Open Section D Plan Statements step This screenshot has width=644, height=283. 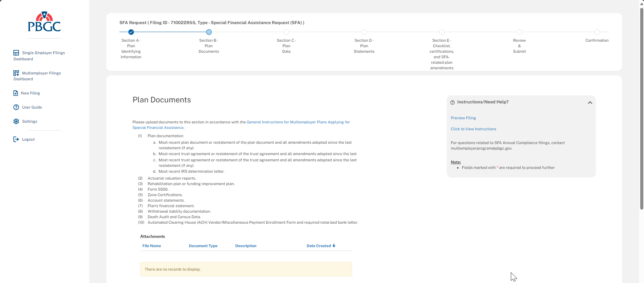(364, 32)
